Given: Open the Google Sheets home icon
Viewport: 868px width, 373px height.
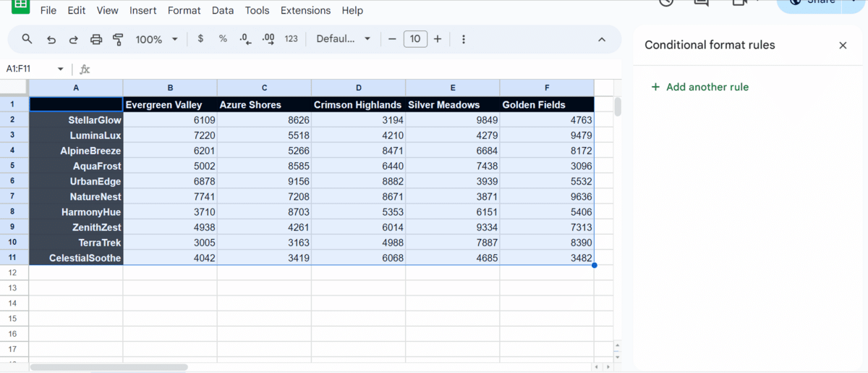Looking at the screenshot, I should [x=20, y=5].
